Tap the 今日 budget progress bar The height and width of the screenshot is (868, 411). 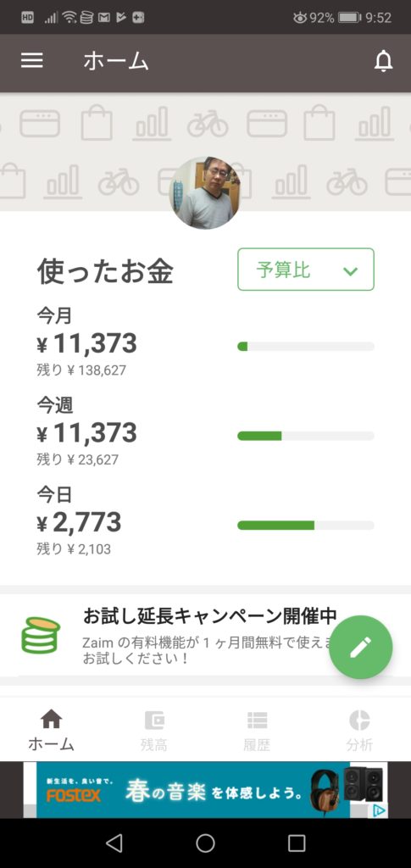[306, 526]
